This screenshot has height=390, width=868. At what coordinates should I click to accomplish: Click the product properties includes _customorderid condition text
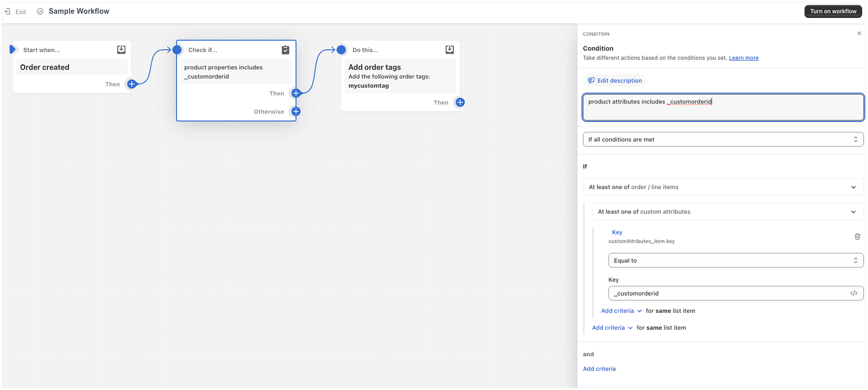223,72
